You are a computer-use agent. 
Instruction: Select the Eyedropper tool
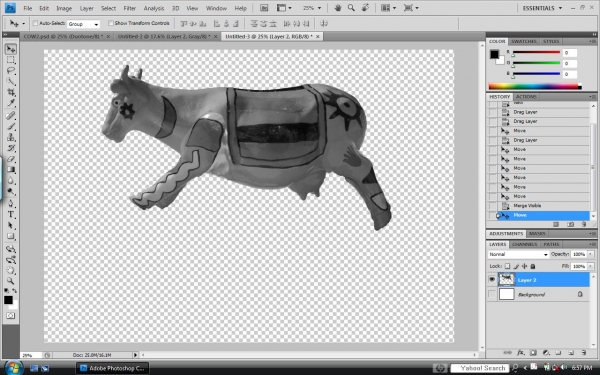coord(11,103)
